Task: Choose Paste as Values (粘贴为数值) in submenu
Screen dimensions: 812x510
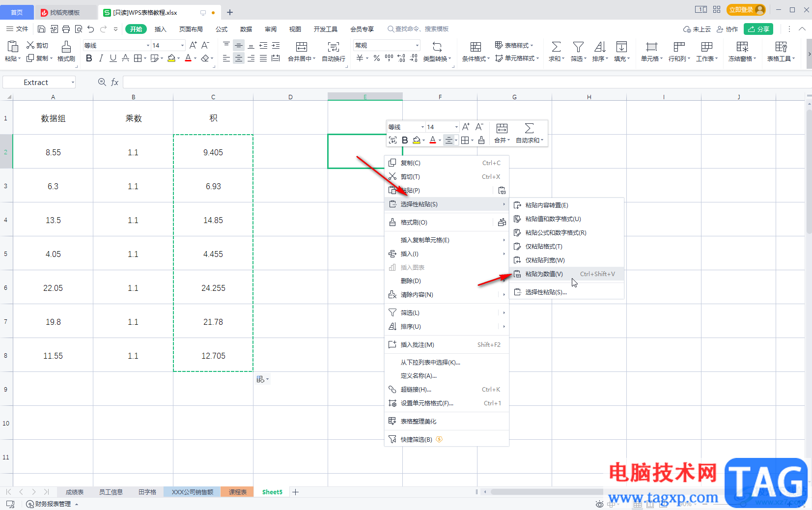Action: click(567, 274)
